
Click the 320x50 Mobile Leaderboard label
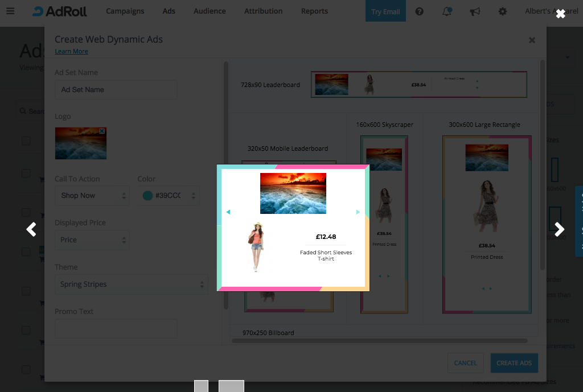[x=288, y=148]
